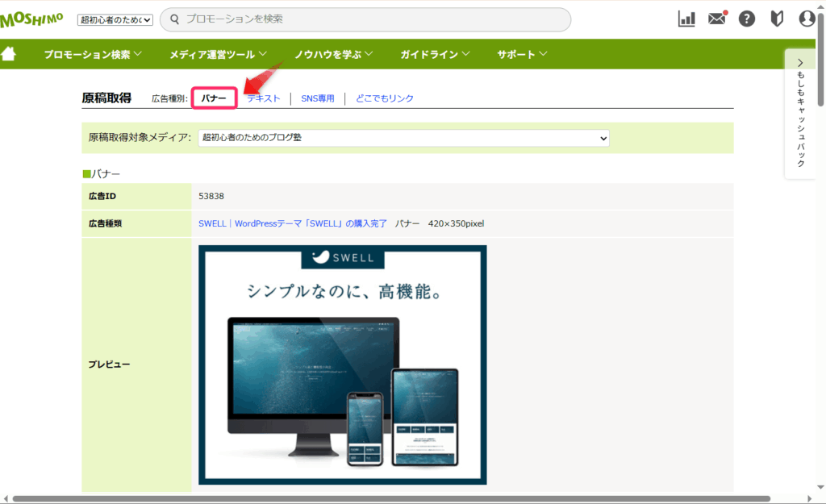826x504 pixels.
Task: Open the 原稿取得対象メディア dropdown
Action: (403, 138)
